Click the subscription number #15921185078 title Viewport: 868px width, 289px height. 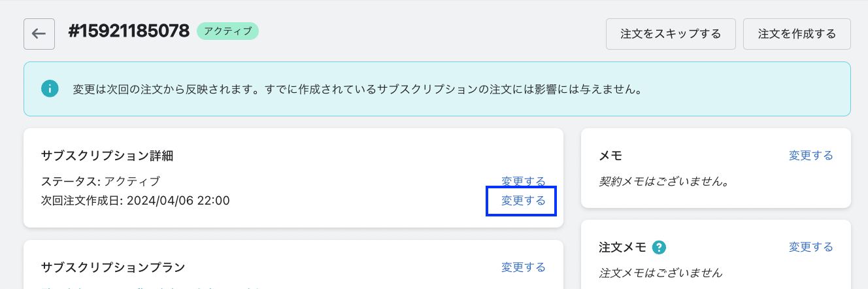click(129, 31)
